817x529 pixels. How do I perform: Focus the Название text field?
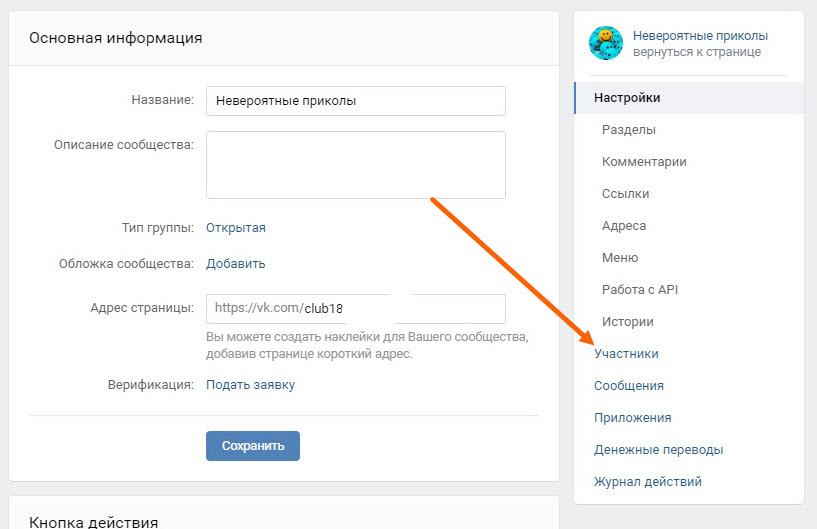click(355, 101)
